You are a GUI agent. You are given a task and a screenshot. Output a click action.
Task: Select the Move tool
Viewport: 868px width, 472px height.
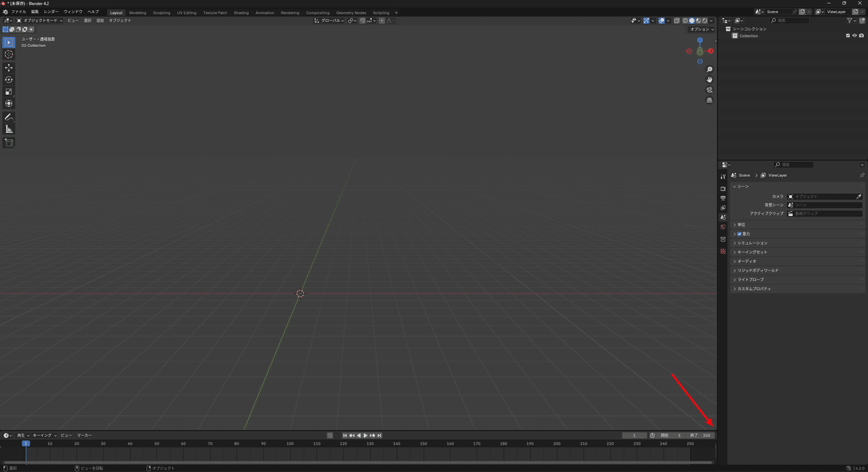point(9,68)
